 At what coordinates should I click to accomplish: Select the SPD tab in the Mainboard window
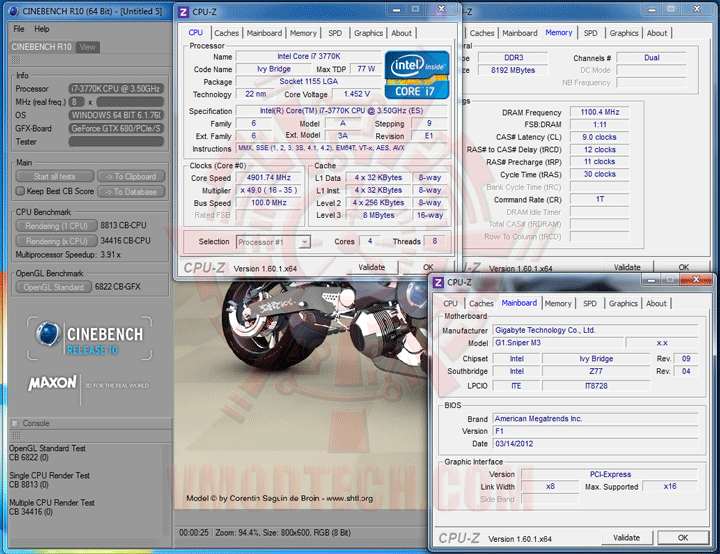(x=590, y=303)
